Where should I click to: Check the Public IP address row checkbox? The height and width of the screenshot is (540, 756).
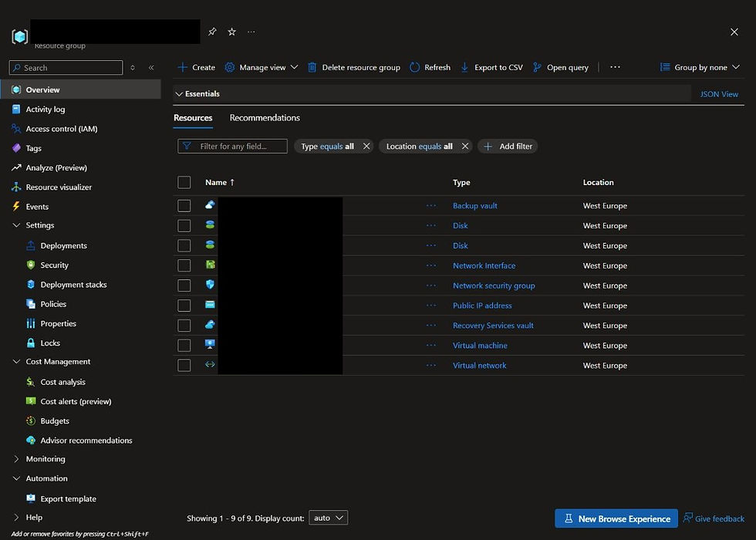tap(184, 305)
